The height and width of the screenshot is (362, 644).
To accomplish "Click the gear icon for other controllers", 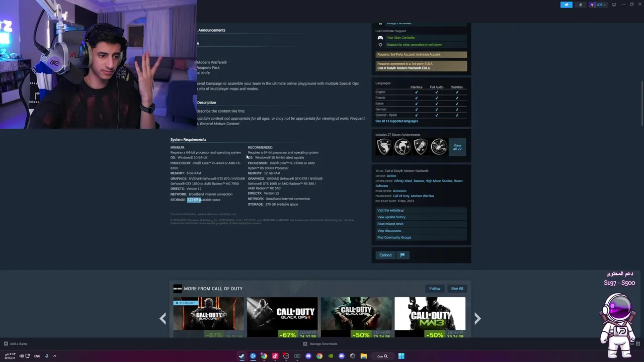I will [380, 45].
